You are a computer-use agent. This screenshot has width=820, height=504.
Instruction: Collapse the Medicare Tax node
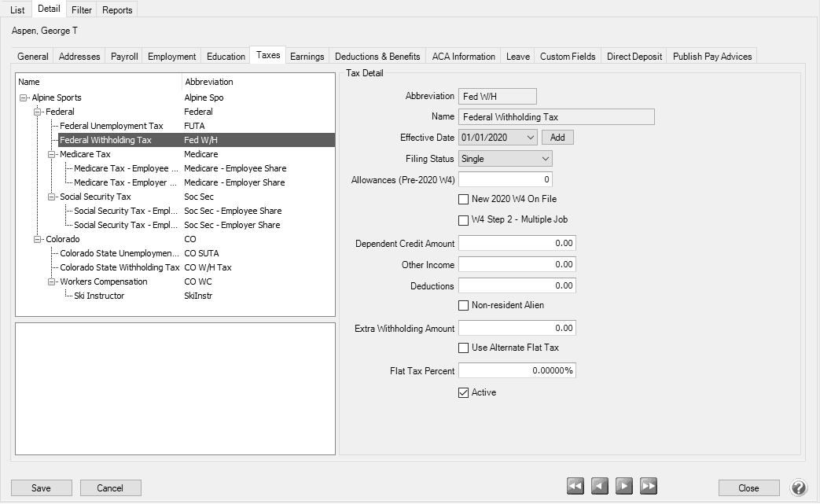coord(51,154)
